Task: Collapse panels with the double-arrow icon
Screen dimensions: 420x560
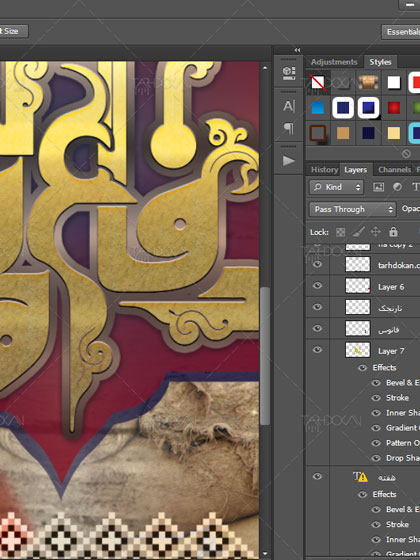Action: pyautogui.click(x=298, y=50)
